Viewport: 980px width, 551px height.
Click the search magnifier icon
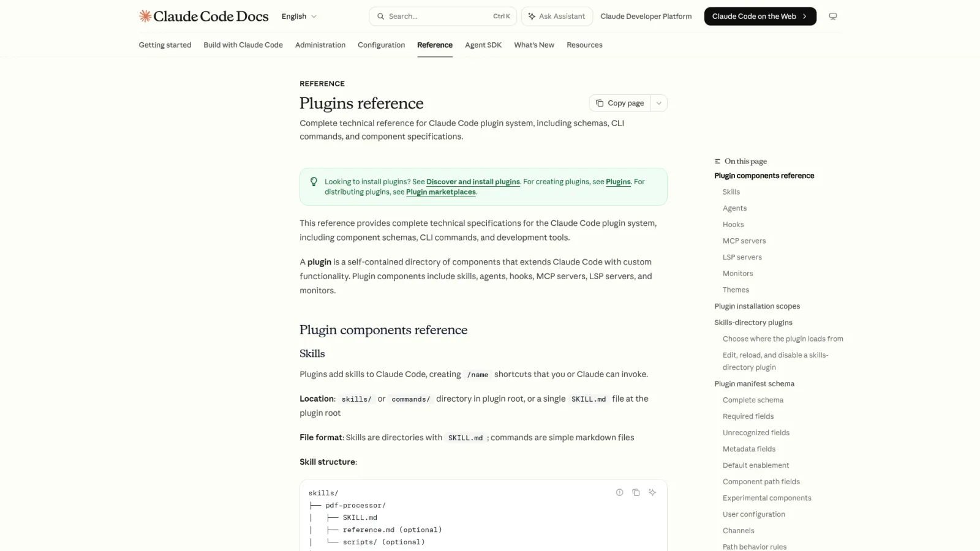click(x=380, y=17)
